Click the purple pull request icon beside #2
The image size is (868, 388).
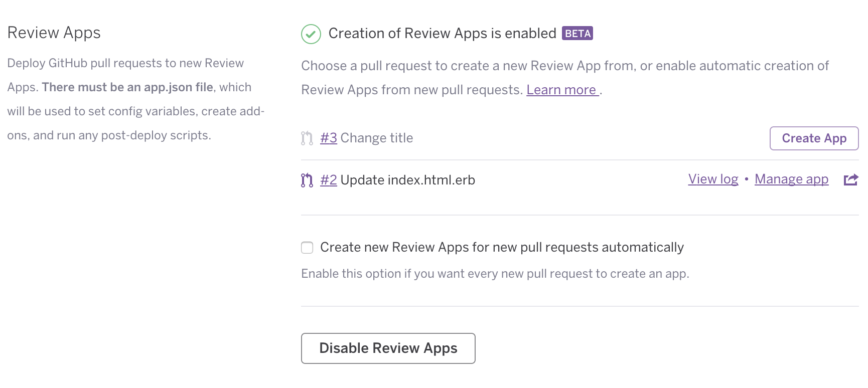(x=307, y=179)
